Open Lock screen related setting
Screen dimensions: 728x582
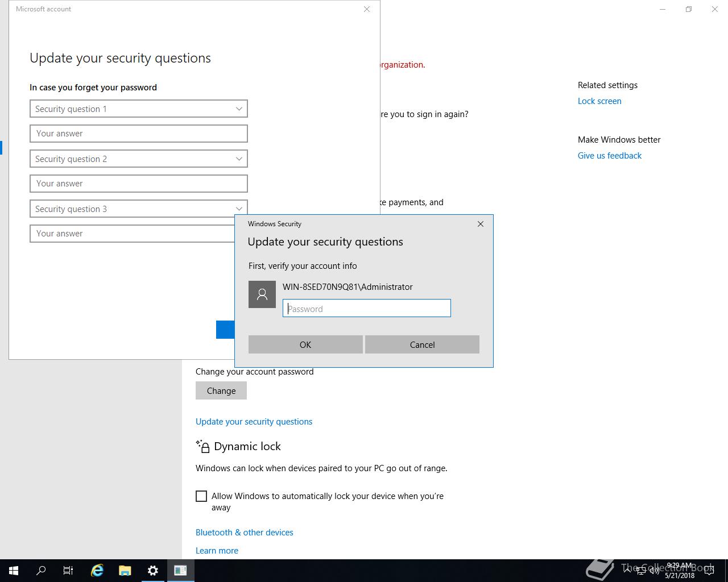[599, 101]
